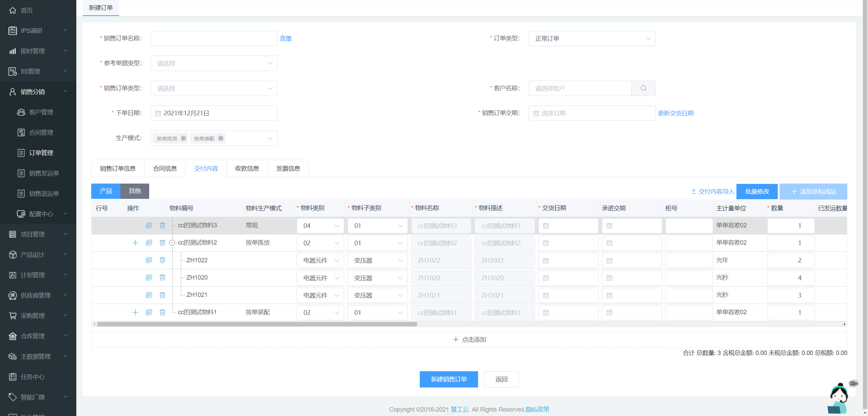The width and height of the screenshot is (868, 416).
Task: Click the home icon labeled 首页
Action: [13, 10]
